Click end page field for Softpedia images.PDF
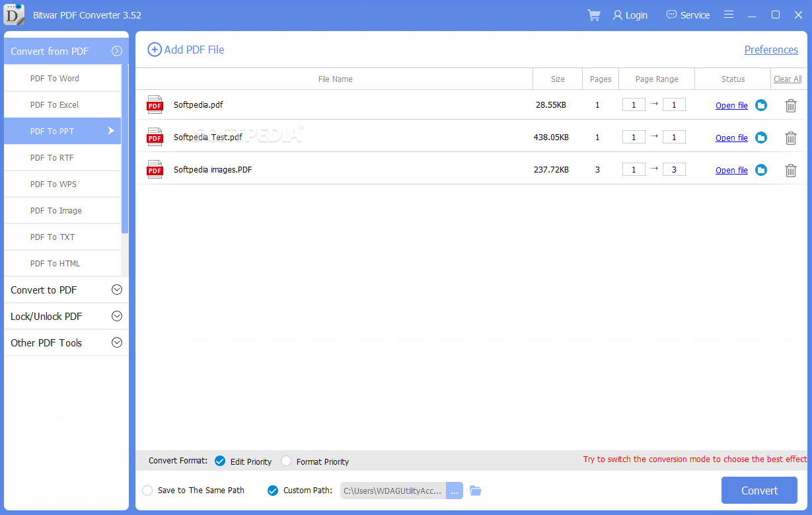This screenshot has width=812, height=515. (x=674, y=169)
